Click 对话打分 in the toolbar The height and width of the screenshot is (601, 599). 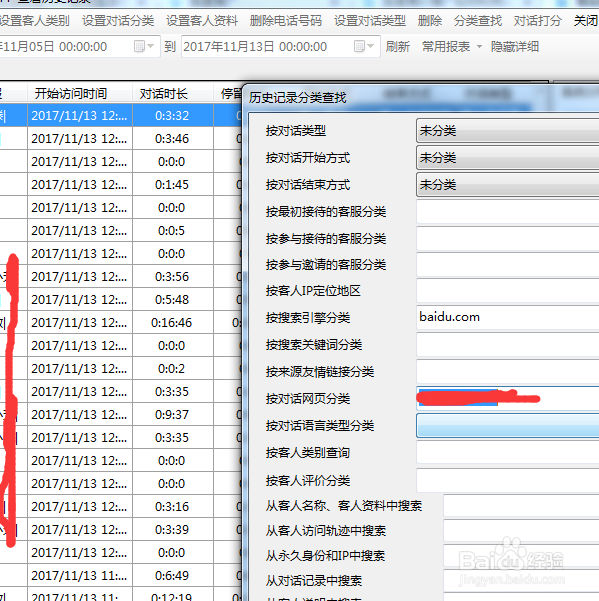538,21
